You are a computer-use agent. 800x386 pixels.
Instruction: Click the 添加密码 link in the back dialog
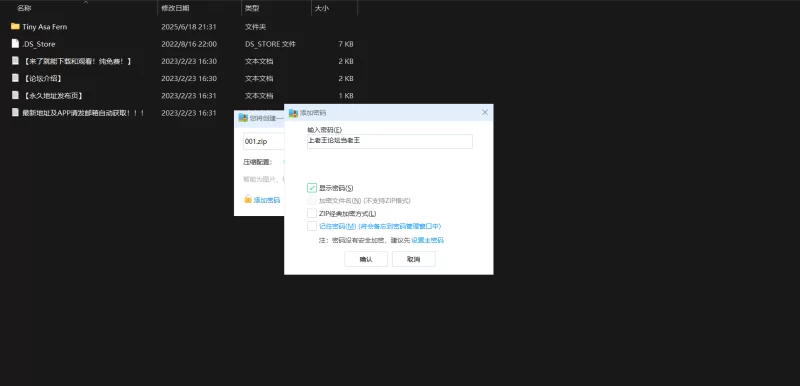pos(267,200)
